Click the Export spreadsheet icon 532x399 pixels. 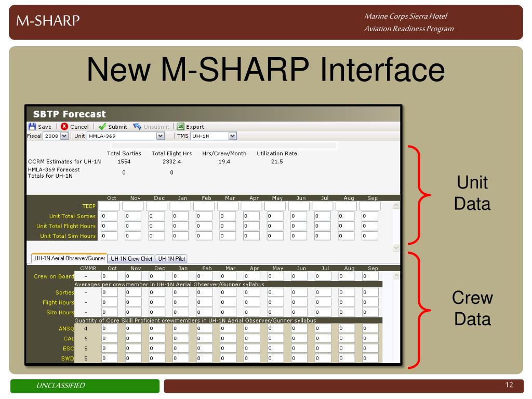[180, 127]
